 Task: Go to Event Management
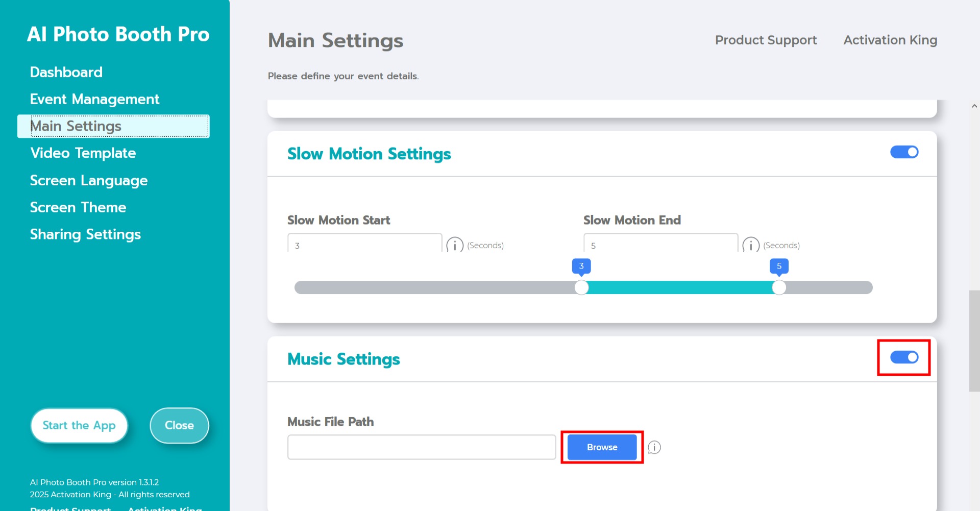click(94, 99)
